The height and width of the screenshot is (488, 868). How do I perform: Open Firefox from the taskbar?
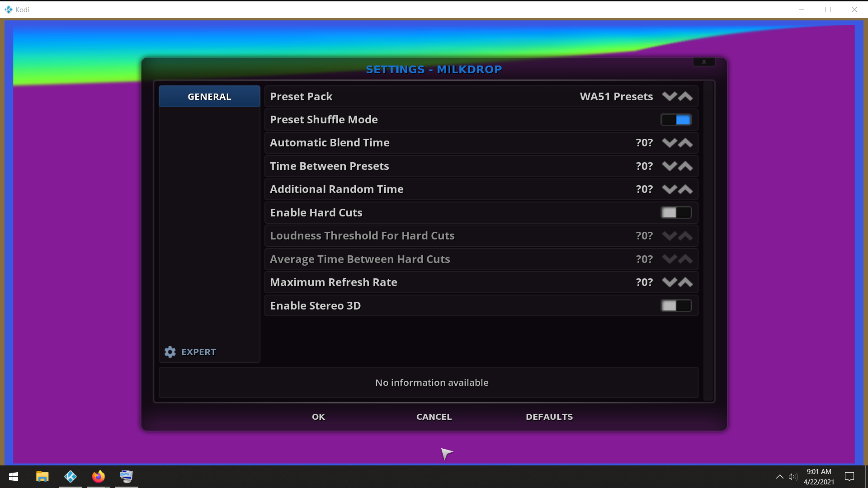pos(99,477)
